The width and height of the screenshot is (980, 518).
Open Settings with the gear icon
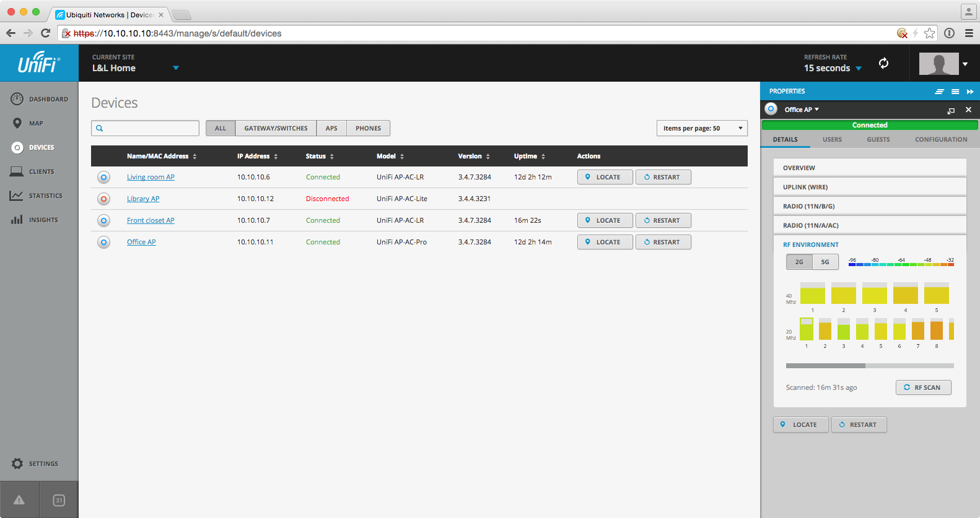[17, 464]
